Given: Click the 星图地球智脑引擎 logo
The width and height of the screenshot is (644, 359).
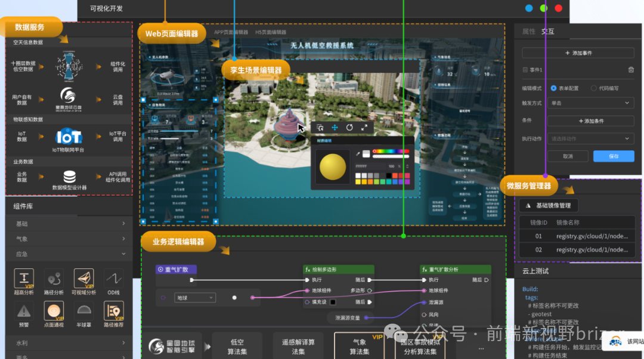Looking at the screenshot, I should pyautogui.click(x=171, y=346).
